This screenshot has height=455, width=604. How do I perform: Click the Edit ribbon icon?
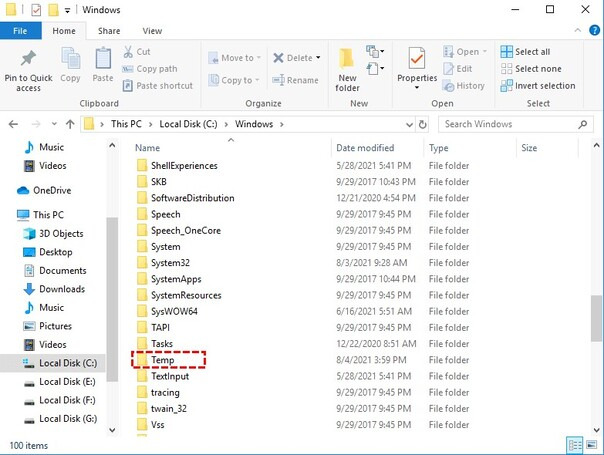(448, 69)
